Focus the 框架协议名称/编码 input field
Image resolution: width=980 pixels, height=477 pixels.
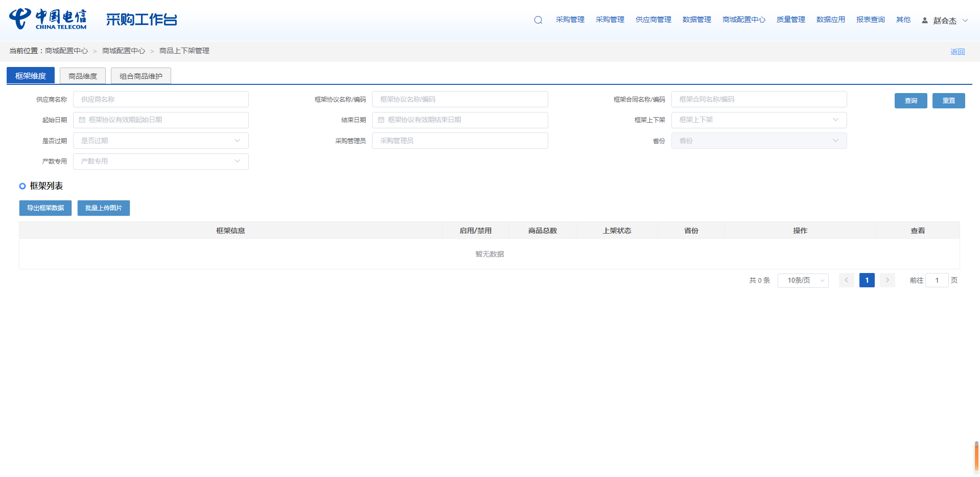tap(460, 99)
